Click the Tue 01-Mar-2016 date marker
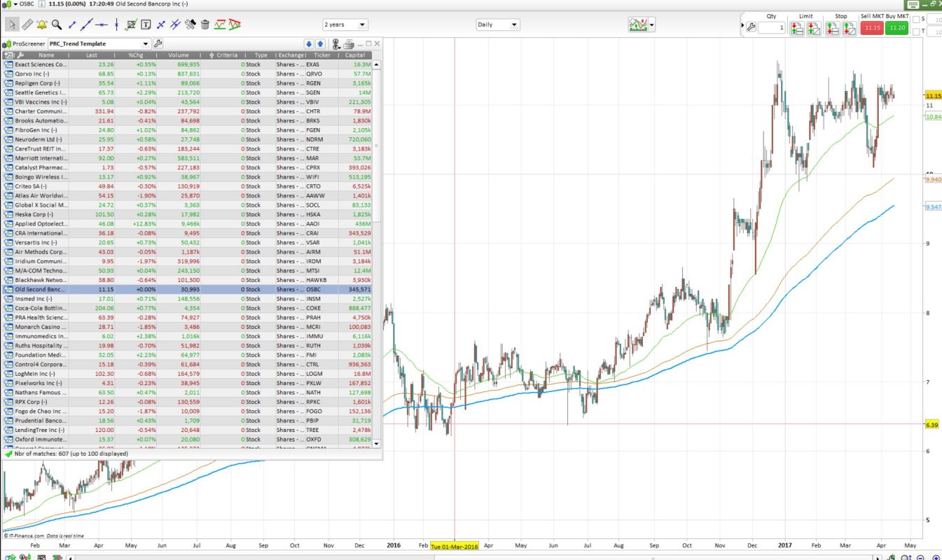The image size is (942, 560). [455, 546]
